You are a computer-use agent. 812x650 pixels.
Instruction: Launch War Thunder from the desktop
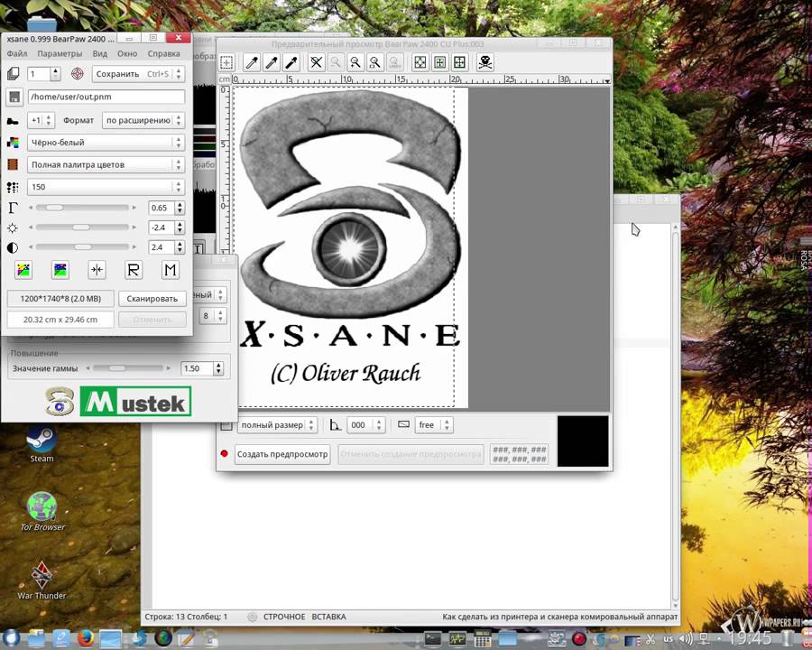pyautogui.click(x=42, y=580)
